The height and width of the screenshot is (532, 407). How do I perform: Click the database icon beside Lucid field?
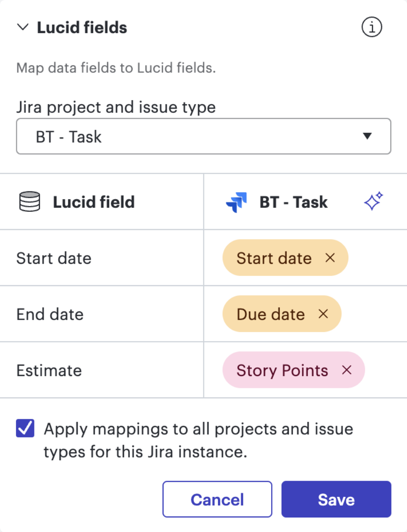point(30,201)
